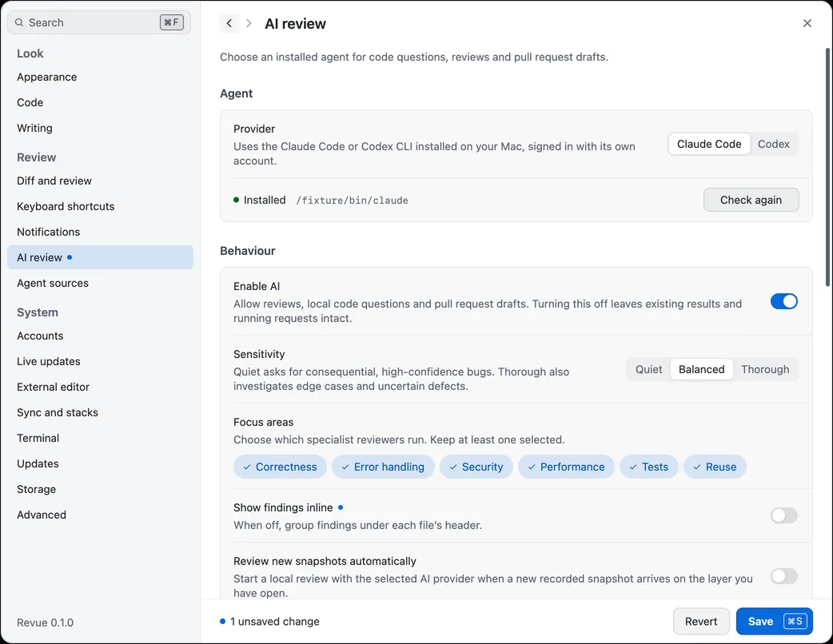Screen dimensions: 833x644
Task: Deselect the Performance focus area chip
Action: (x=566, y=467)
